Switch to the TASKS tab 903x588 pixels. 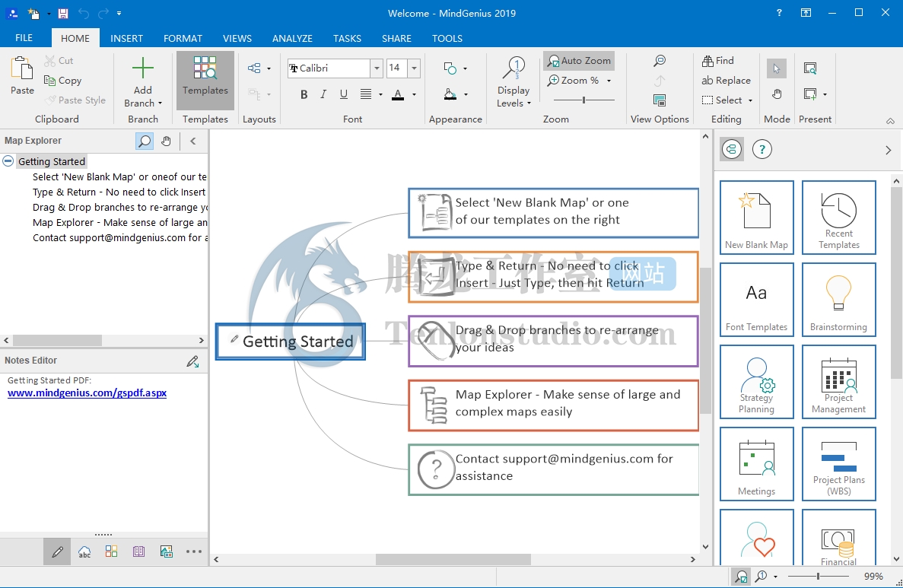point(347,38)
